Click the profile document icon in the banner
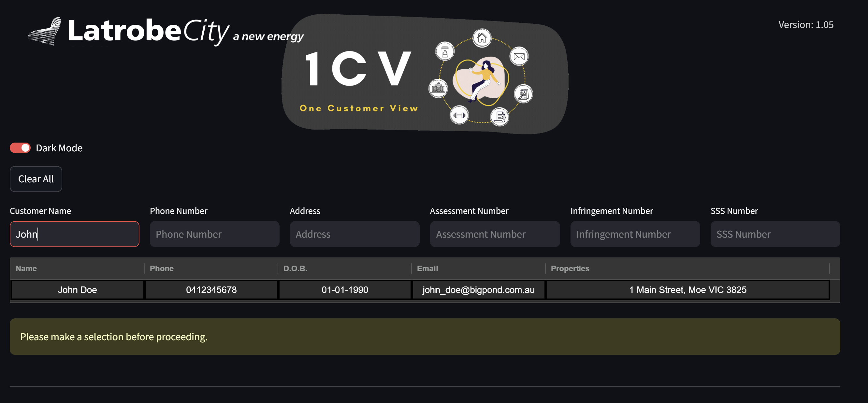This screenshot has width=868, height=403. click(x=523, y=94)
